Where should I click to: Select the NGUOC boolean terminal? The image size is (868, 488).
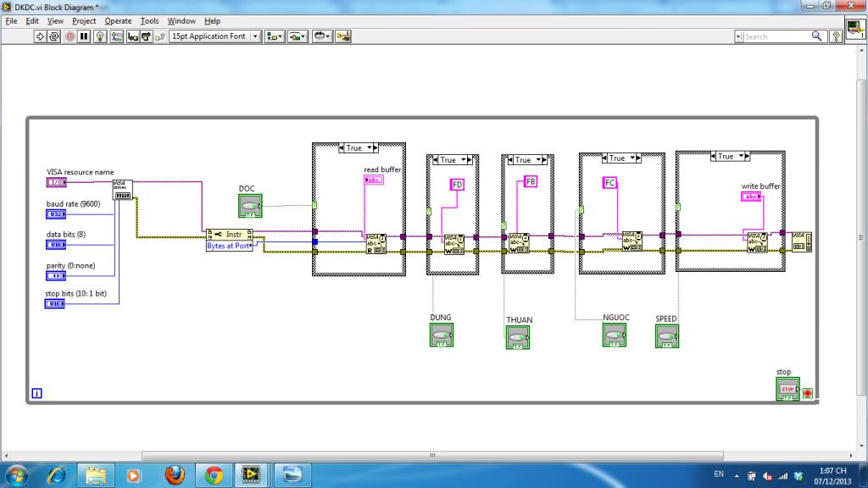click(615, 335)
